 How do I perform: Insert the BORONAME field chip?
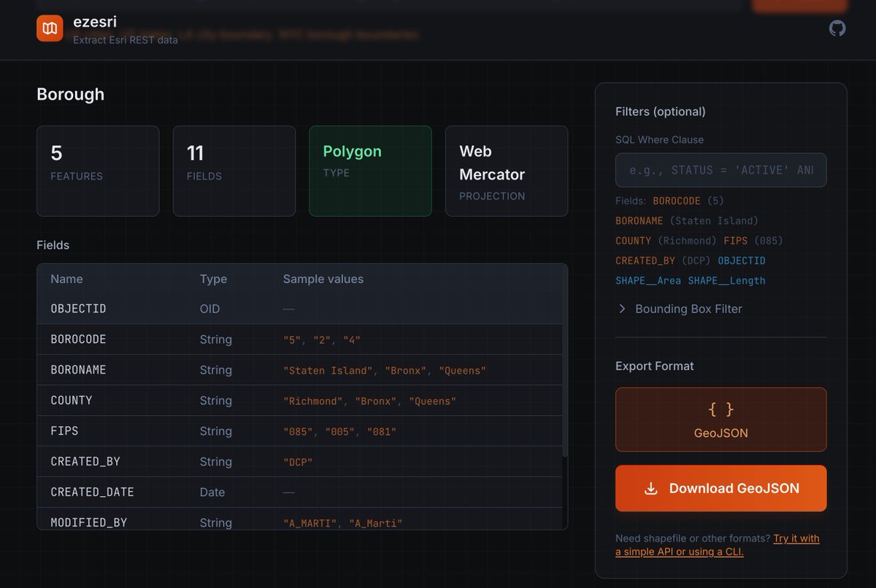pos(639,220)
